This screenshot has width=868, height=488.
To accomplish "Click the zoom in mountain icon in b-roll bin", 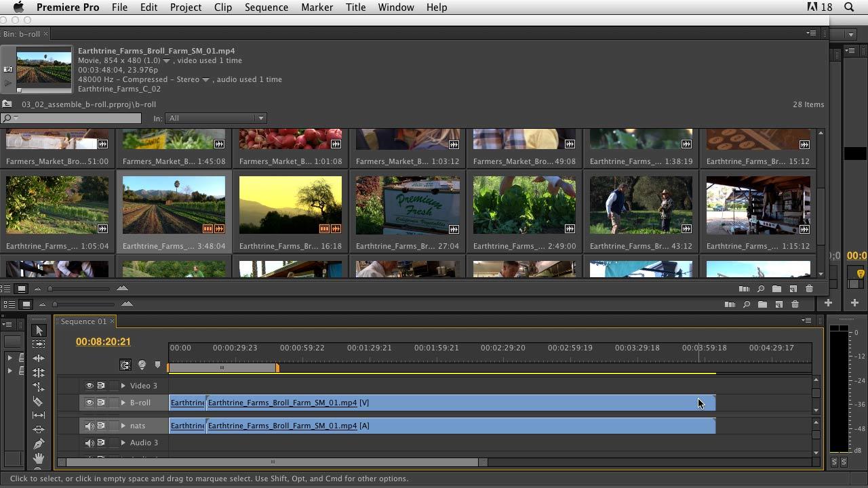I will point(122,288).
